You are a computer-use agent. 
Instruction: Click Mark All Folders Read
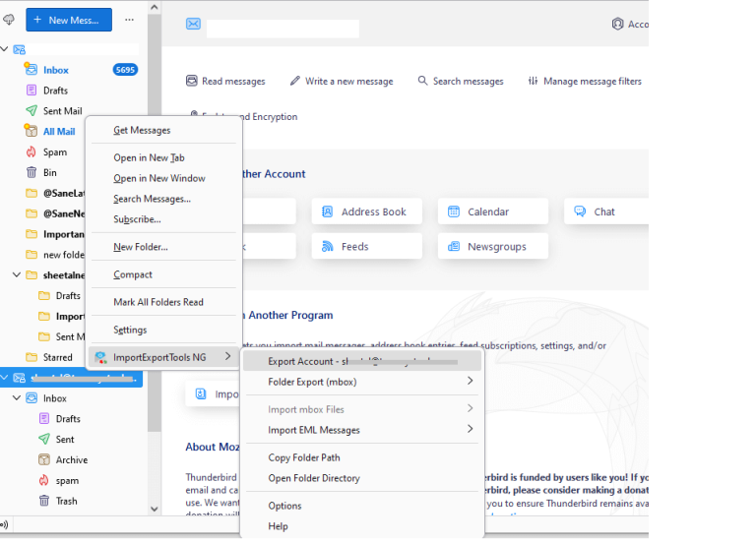coord(157,302)
